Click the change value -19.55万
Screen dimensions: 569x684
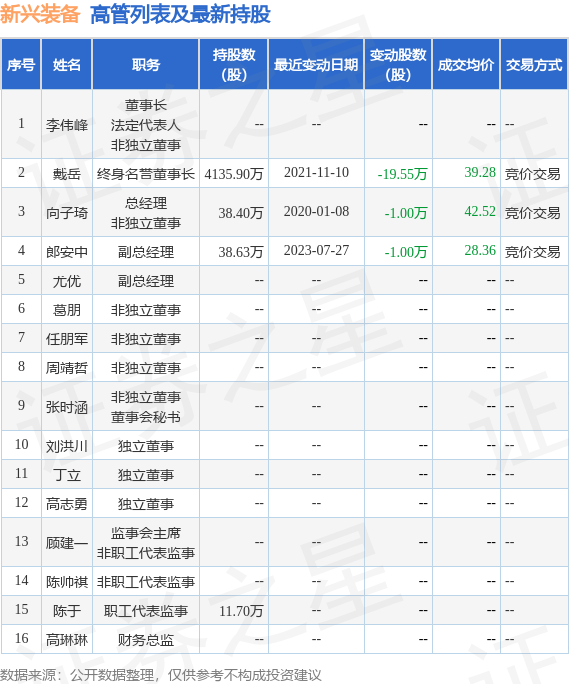[x=402, y=174]
